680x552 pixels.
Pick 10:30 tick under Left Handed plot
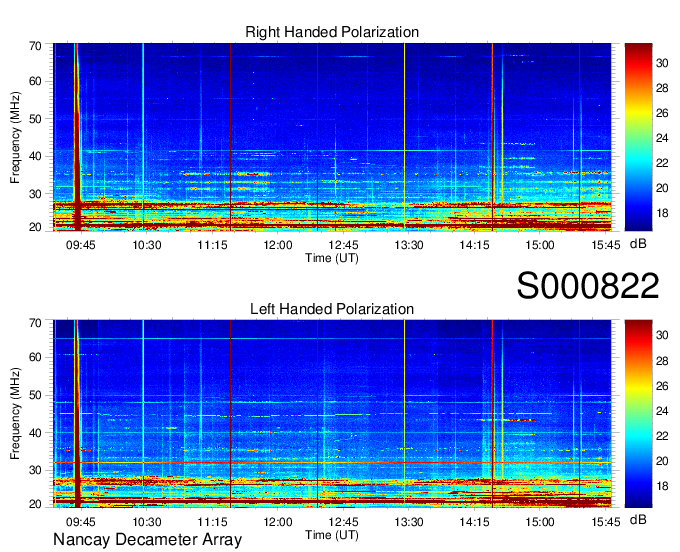pos(147,522)
